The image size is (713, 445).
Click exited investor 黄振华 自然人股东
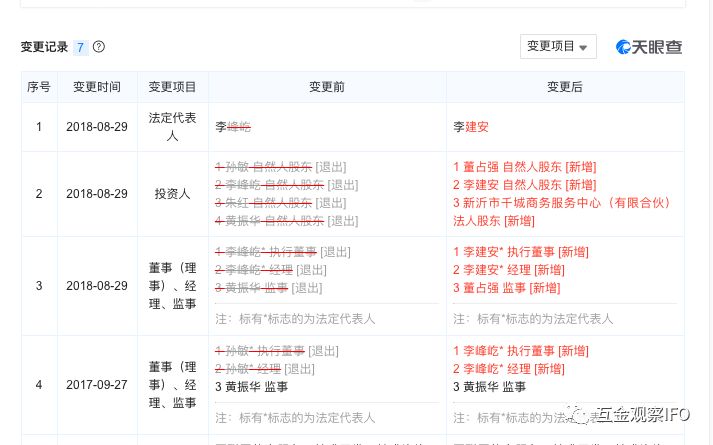click(x=269, y=221)
